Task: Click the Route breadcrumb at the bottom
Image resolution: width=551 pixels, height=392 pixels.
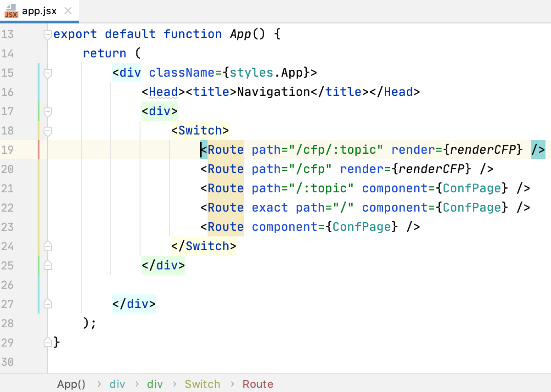Action: [x=258, y=384]
